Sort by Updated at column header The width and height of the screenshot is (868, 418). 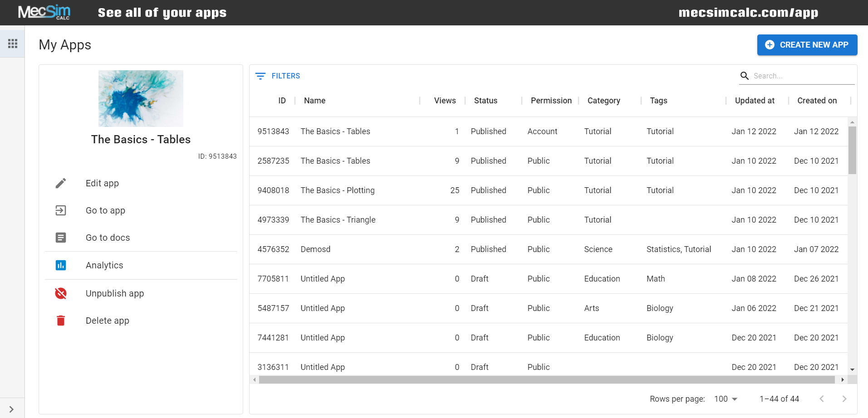(755, 101)
